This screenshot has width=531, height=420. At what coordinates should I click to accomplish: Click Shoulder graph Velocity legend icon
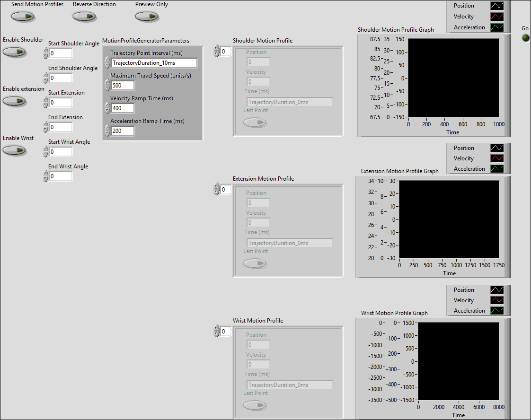(x=497, y=17)
